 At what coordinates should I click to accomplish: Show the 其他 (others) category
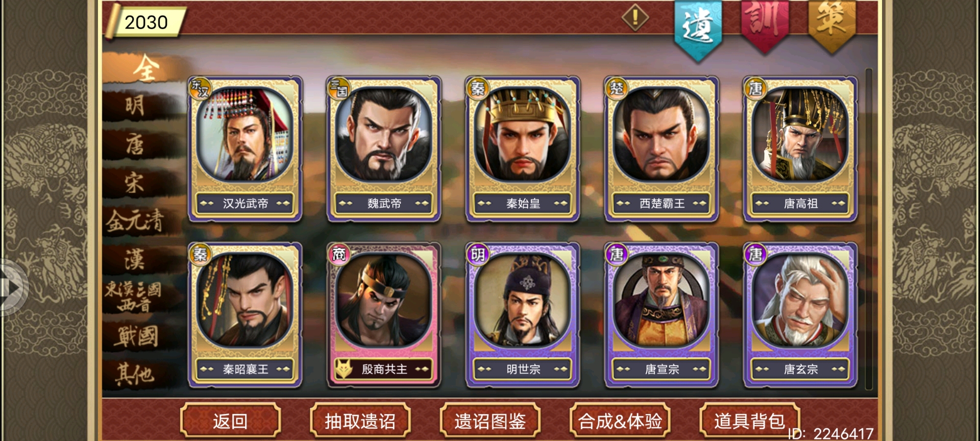point(135,375)
